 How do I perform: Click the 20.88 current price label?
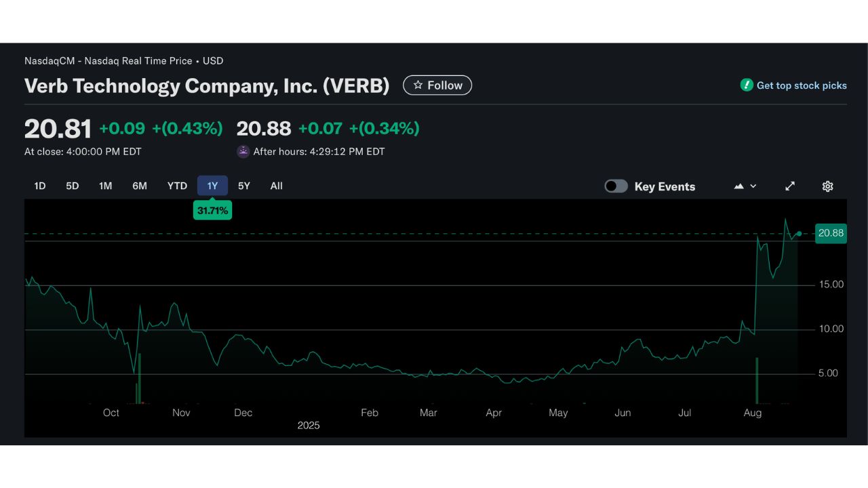[831, 233]
